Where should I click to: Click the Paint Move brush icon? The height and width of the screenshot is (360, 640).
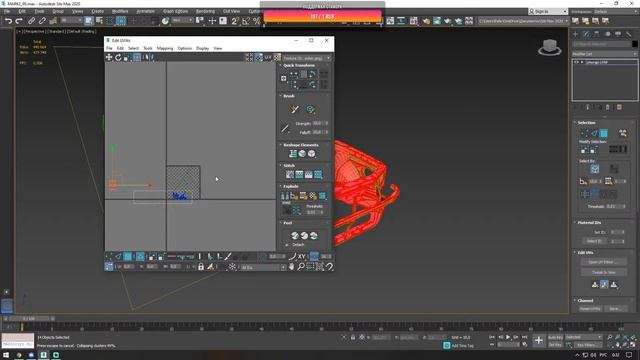click(295, 109)
